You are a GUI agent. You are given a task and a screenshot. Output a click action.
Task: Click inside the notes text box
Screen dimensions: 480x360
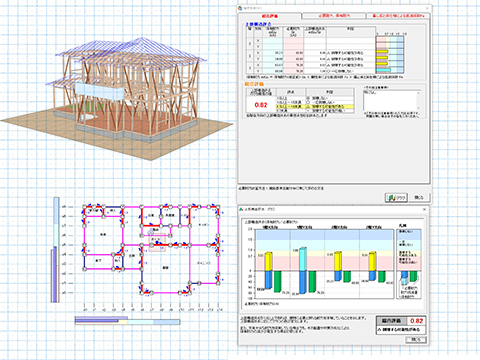coord(389,100)
